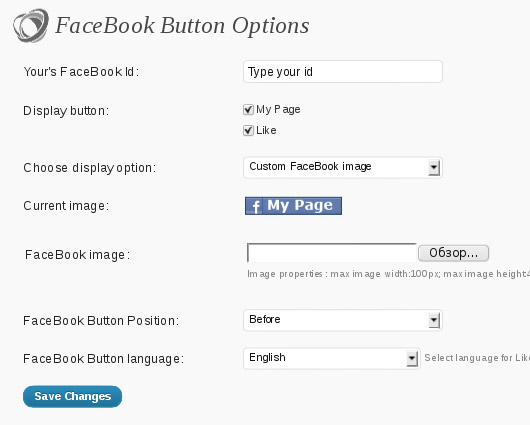Click the Like checkbox label text
This screenshot has width=530, height=425.
coord(266,131)
